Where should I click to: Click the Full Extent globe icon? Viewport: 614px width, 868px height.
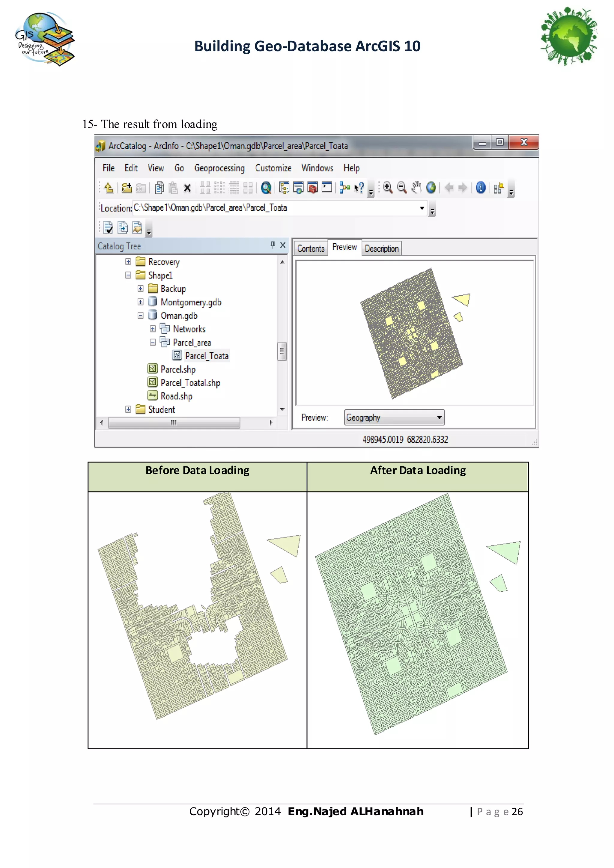tap(431, 188)
